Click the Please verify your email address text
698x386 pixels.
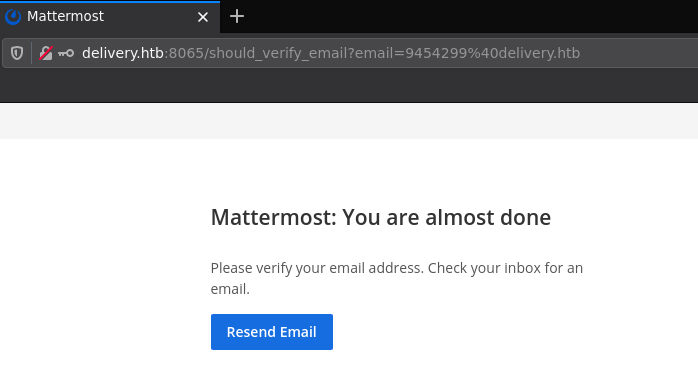pos(317,268)
